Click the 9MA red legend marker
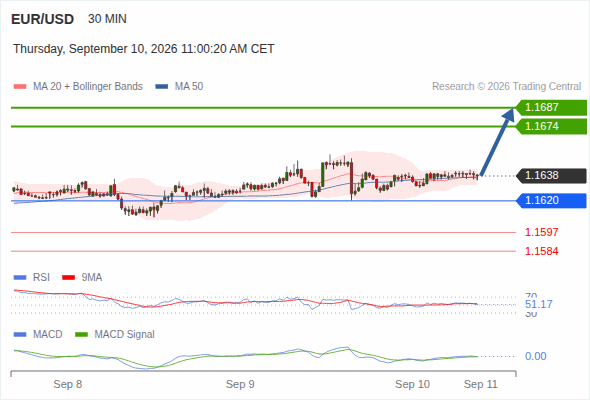The height and width of the screenshot is (400, 590). pos(68,278)
